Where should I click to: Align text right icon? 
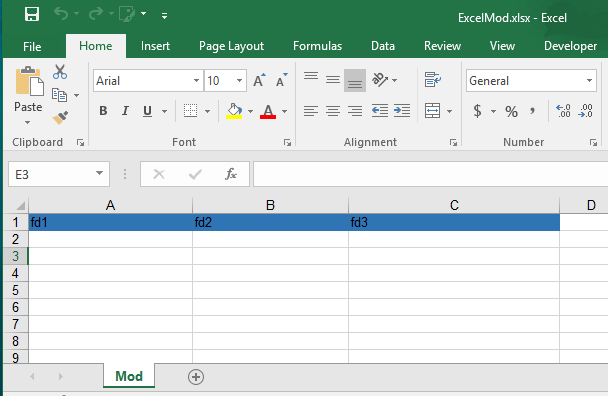tap(355, 111)
